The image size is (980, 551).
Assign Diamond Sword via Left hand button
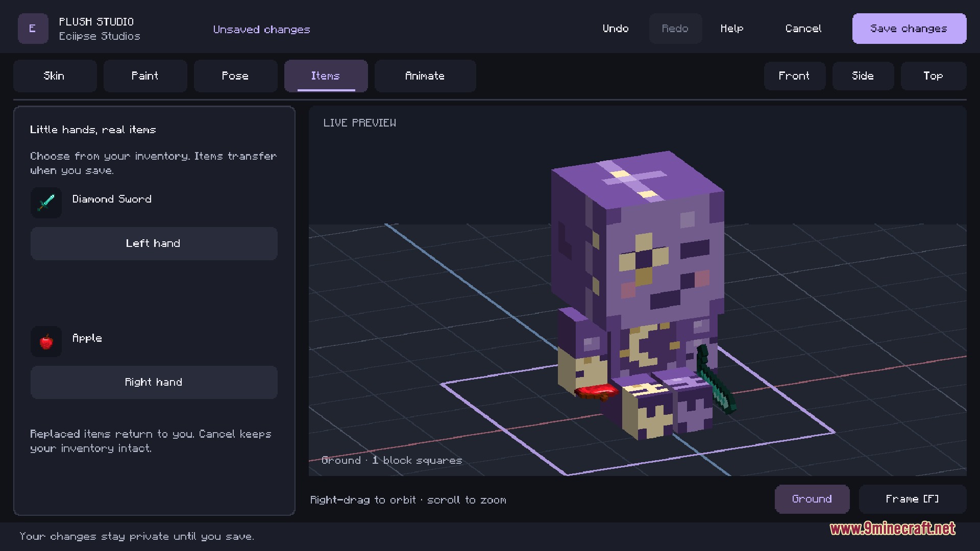154,243
